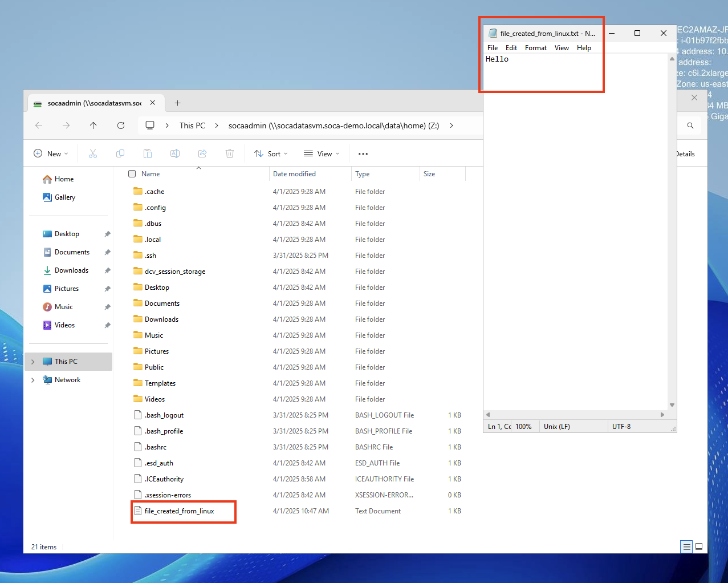Add a new Explorer tab
This screenshot has width=728, height=583.
click(x=178, y=103)
